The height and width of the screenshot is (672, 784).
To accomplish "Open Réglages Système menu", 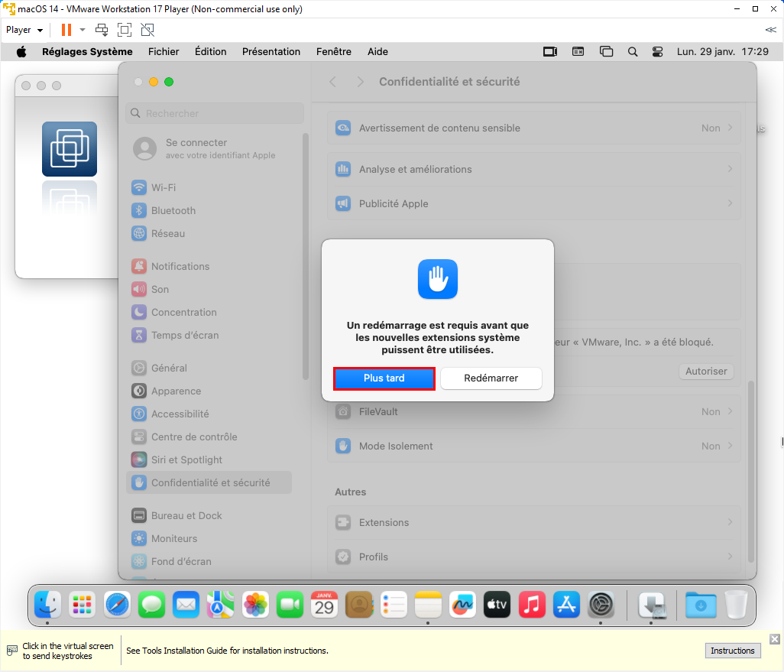I will [x=87, y=51].
